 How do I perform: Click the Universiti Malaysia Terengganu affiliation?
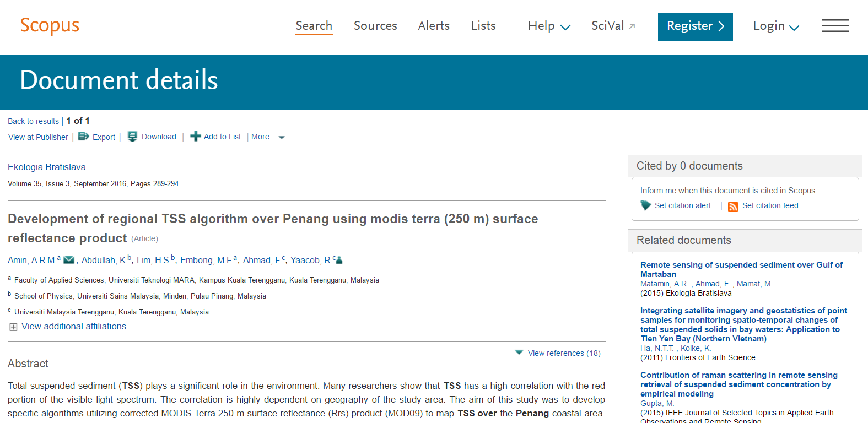point(111,312)
